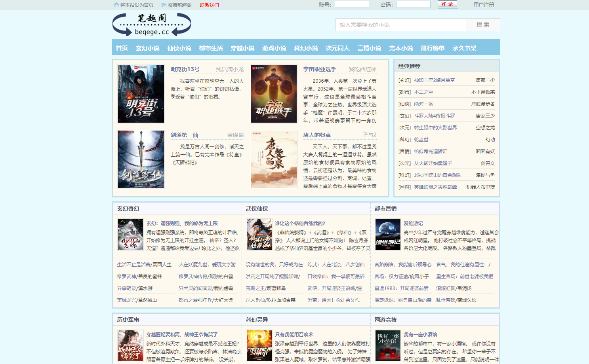Open the 用户注册 registration link

pos(484,5)
